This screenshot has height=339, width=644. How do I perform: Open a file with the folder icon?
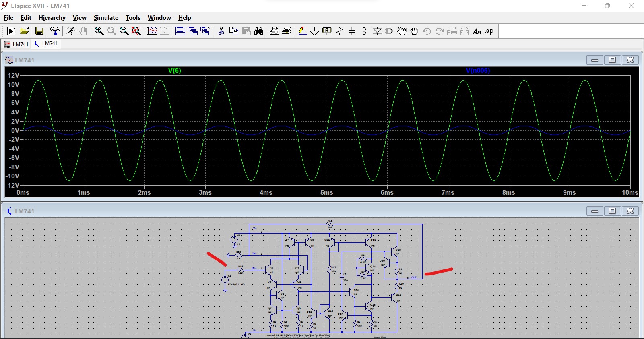point(24,31)
